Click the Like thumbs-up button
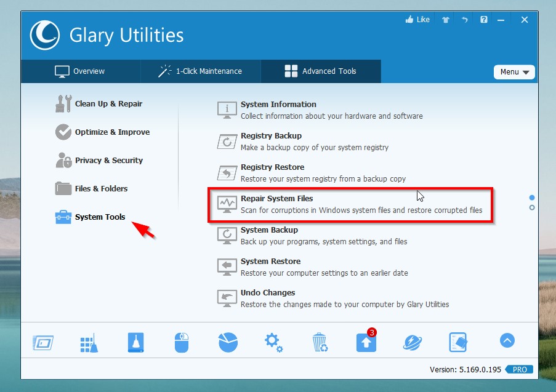The image size is (556, 392). (417, 20)
